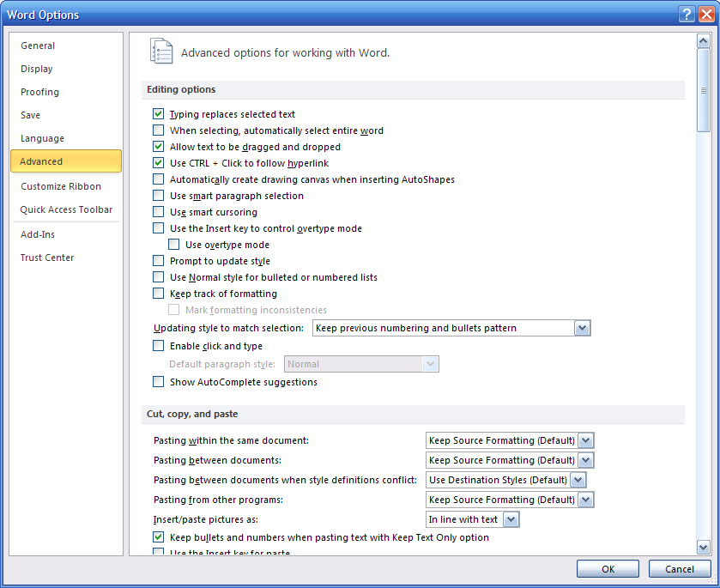Image resolution: width=720 pixels, height=588 pixels.
Task: Tick the Use overtype mode checkbox
Action: tap(174, 245)
